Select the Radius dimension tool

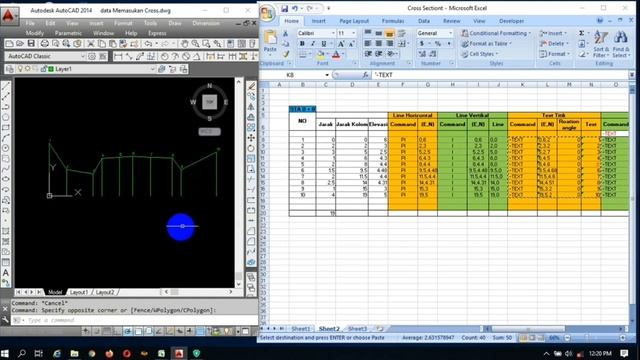(x=164, y=56)
